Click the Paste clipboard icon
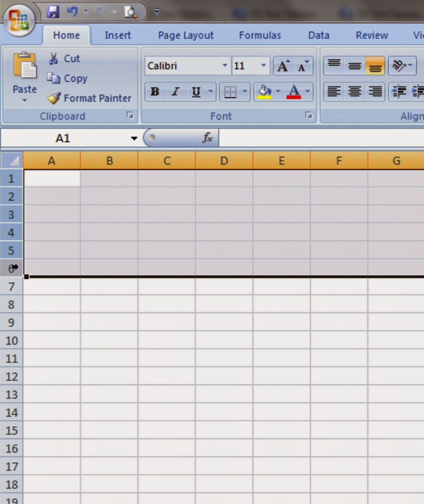Viewport: 424px width, 504px height. [25, 66]
